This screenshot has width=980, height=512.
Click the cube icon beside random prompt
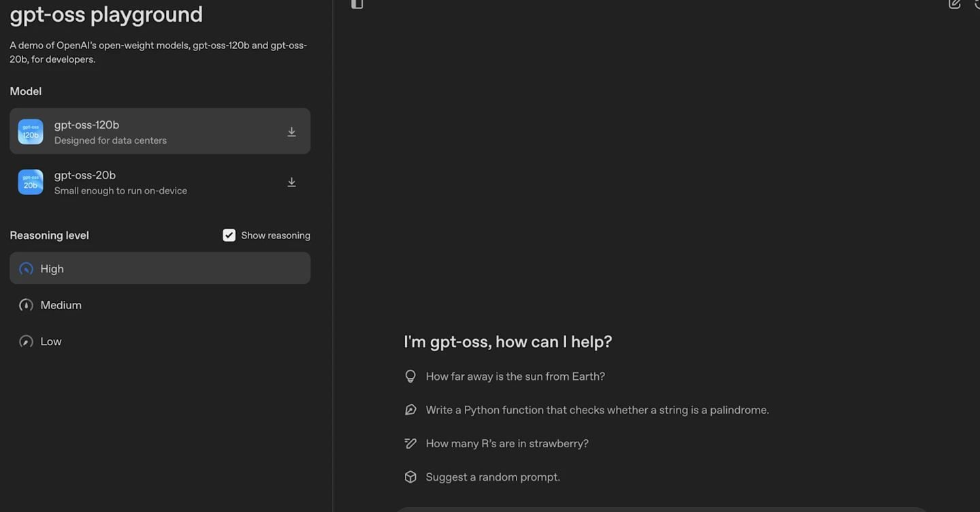[x=410, y=477]
